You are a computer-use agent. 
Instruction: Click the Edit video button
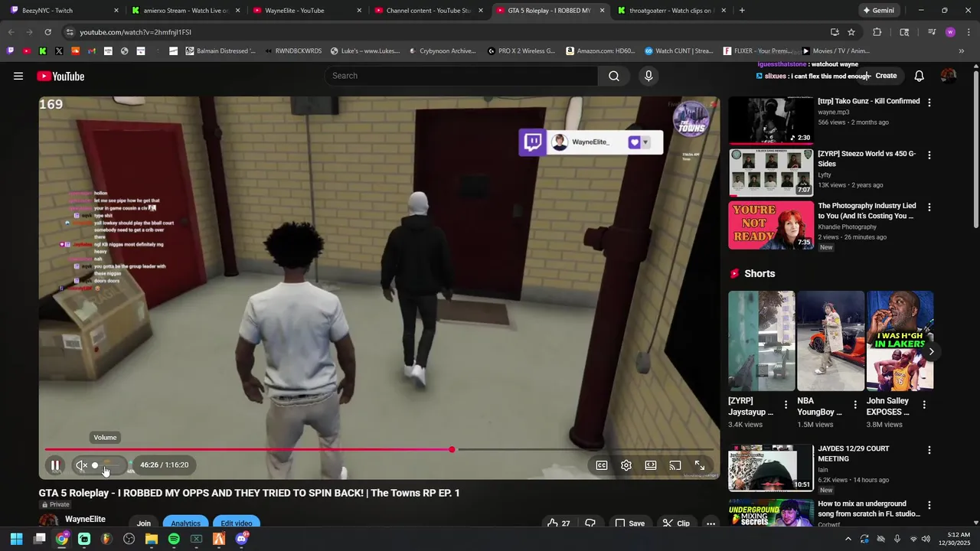(237, 523)
